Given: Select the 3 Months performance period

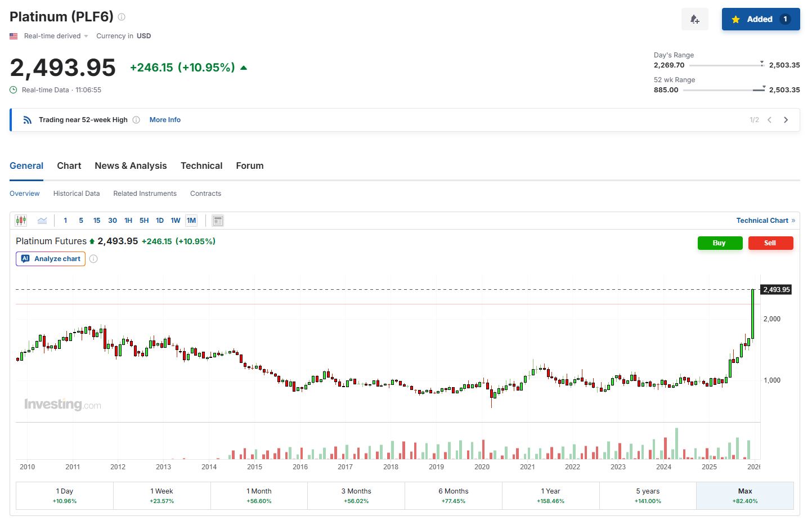Looking at the screenshot, I should tap(356, 496).
